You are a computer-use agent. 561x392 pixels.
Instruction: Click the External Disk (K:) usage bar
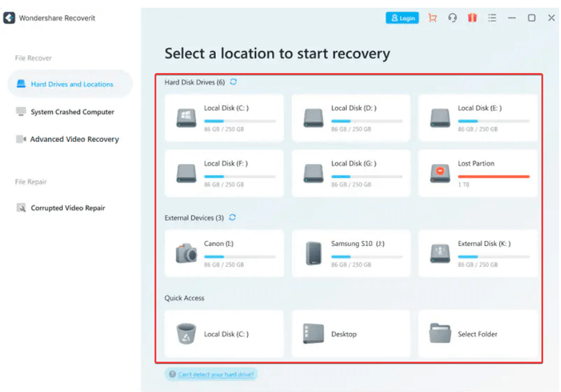[x=494, y=257]
